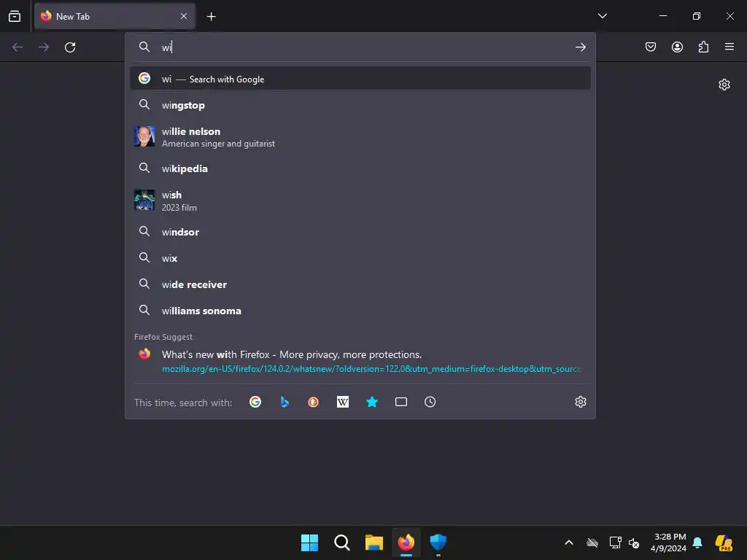The width and height of the screenshot is (747, 560).
Task: Open new tab page personalize gear
Action: [724, 85]
